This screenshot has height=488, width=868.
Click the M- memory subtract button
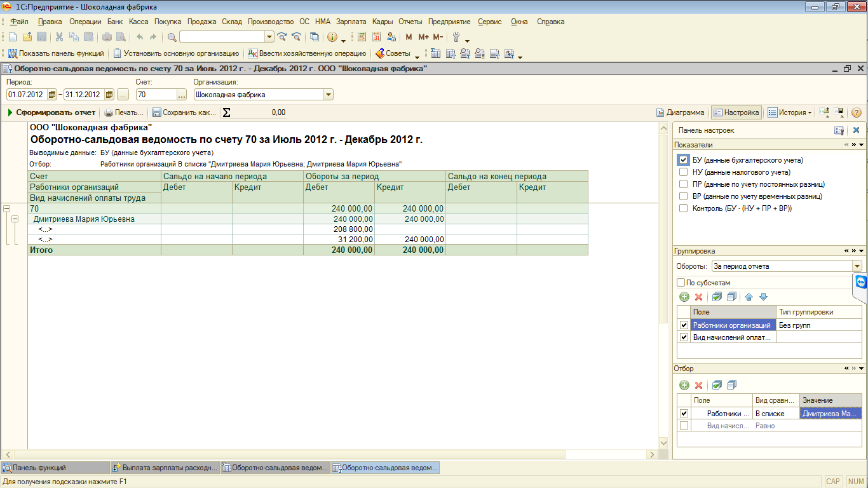pos(438,37)
